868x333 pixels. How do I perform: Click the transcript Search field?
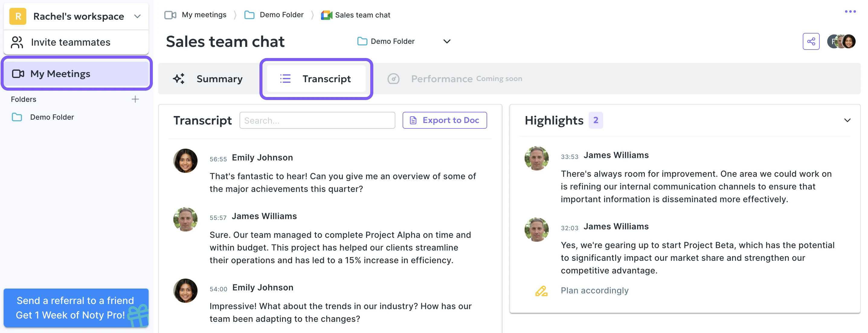coord(317,120)
